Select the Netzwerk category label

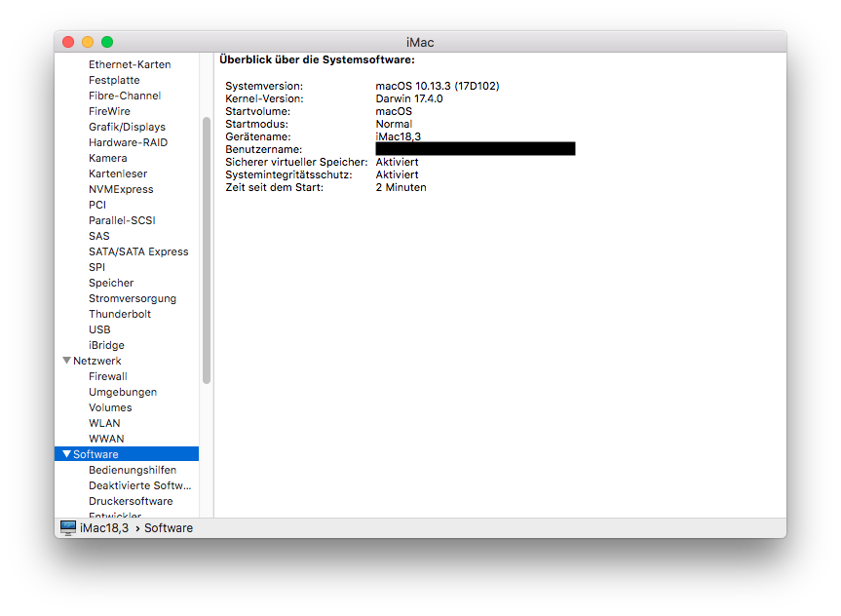[x=97, y=361]
